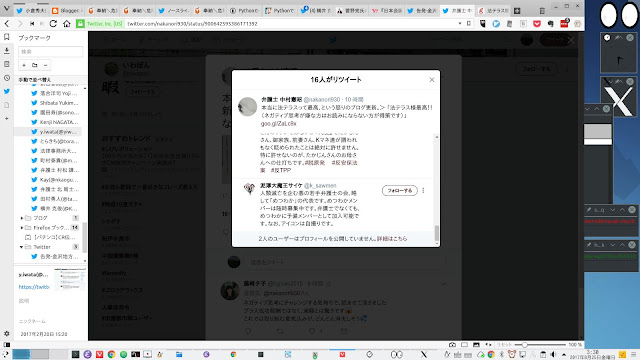
Task: Bookmark this page from the address bar
Action: 469,24
